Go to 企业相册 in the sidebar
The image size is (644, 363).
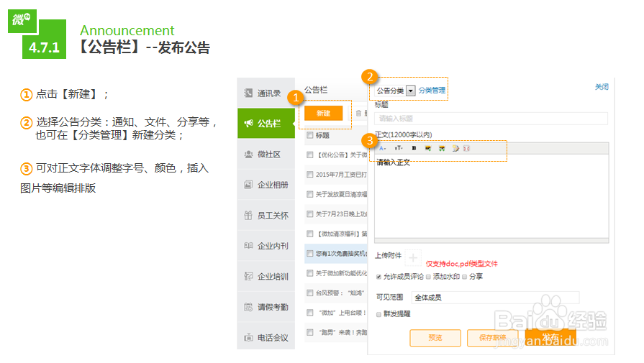[266, 185]
